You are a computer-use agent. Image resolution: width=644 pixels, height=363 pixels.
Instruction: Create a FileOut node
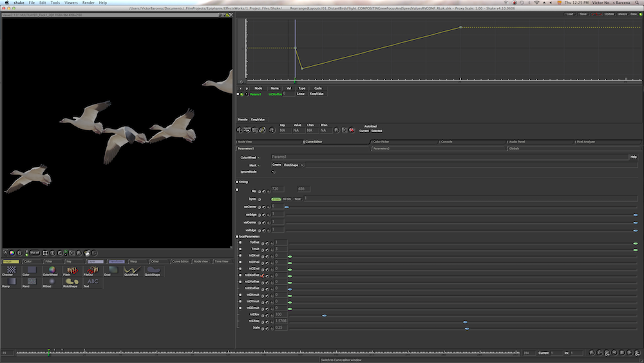coord(91,270)
